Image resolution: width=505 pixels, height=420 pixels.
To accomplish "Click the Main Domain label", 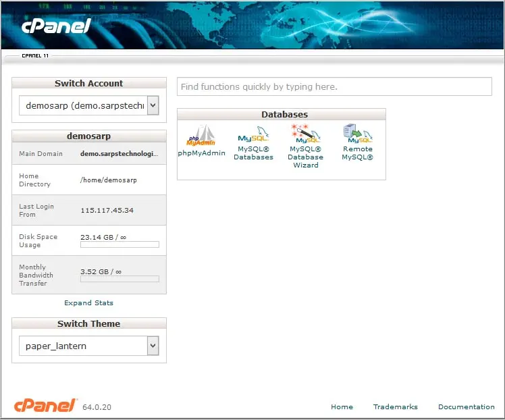I will [41, 154].
